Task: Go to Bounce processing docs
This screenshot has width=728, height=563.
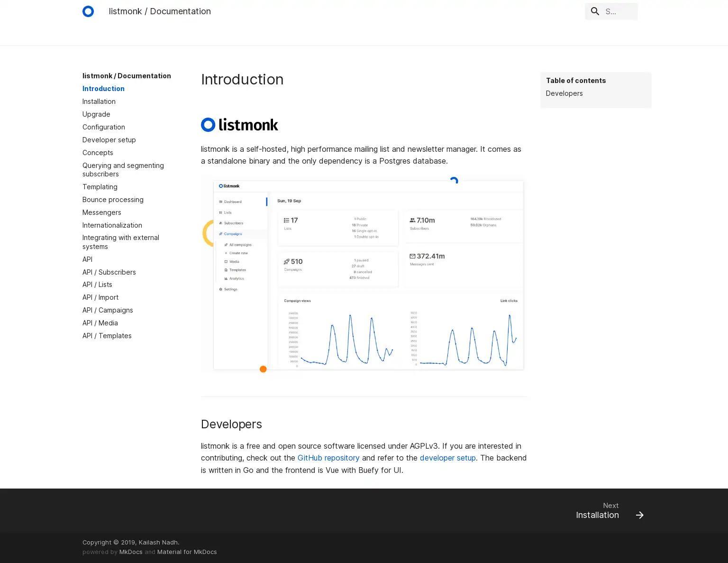Action: point(113,200)
